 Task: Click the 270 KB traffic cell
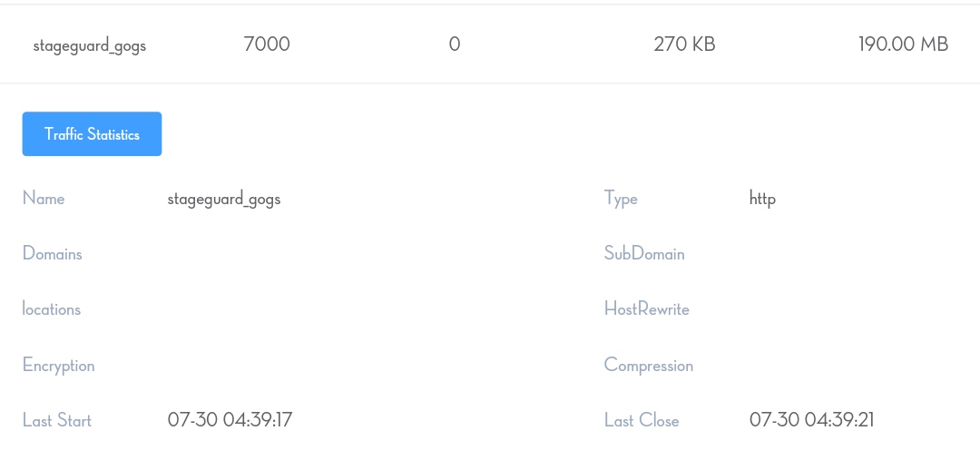click(x=684, y=44)
